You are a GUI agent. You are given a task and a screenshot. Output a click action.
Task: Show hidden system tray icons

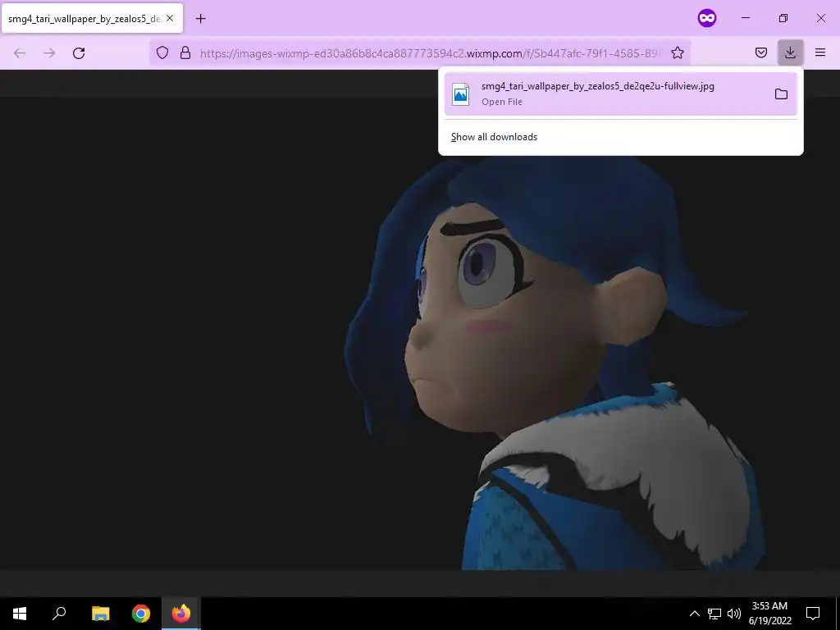(694, 614)
